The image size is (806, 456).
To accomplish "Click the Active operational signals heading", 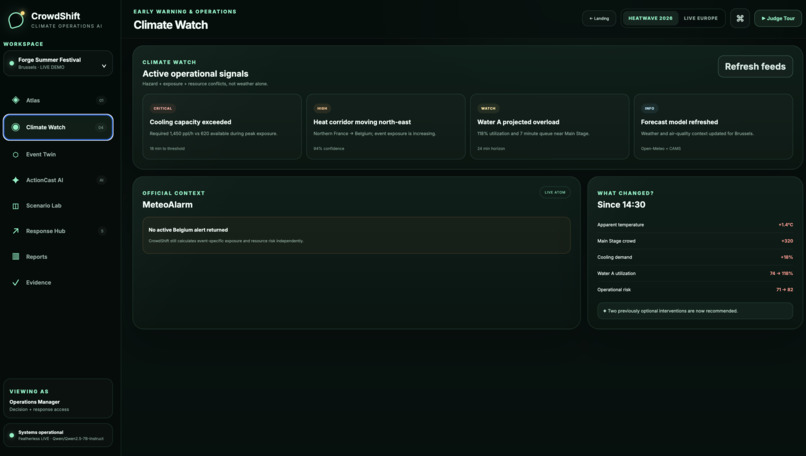I will click(195, 74).
